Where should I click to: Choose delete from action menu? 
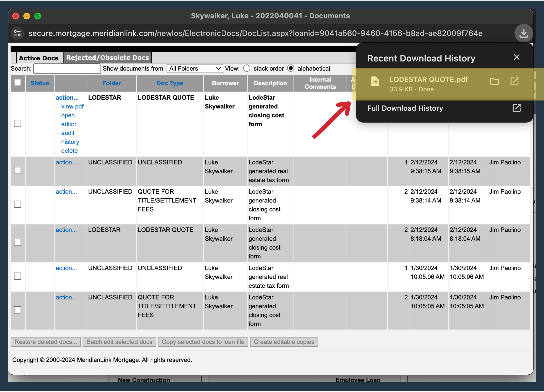click(x=69, y=151)
